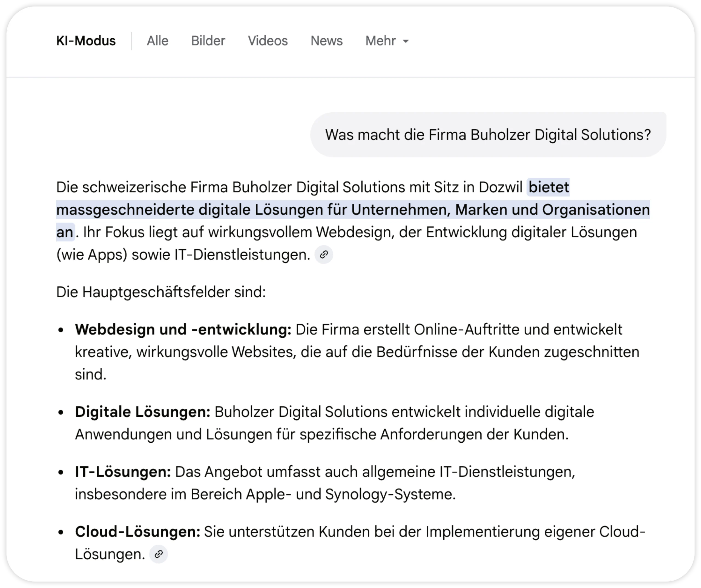
Task: Click the text 'Synology-Systeme' in the IT bullet
Action: (389, 494)
